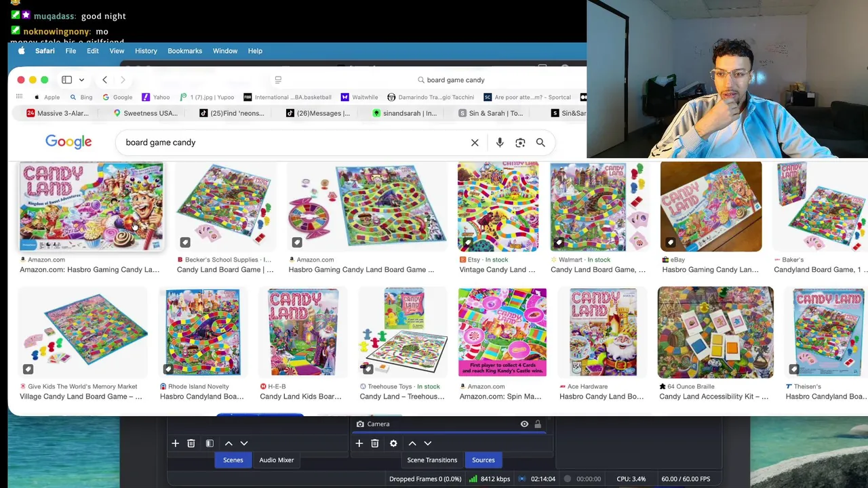Screen dimensions: 868x488
Task: Open Amazon Candy Land box thumbnail
Action: [91, 206]
